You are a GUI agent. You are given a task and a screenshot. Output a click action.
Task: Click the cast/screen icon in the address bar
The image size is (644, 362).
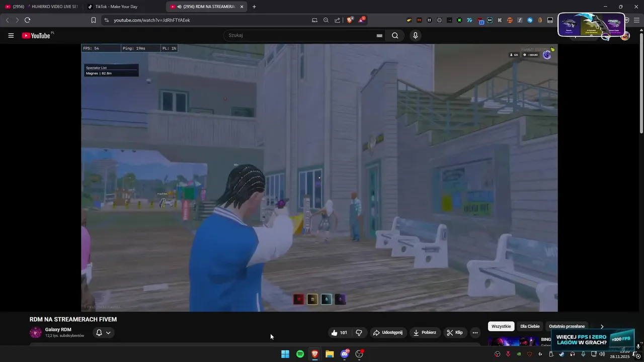click(x=314, y=20)
